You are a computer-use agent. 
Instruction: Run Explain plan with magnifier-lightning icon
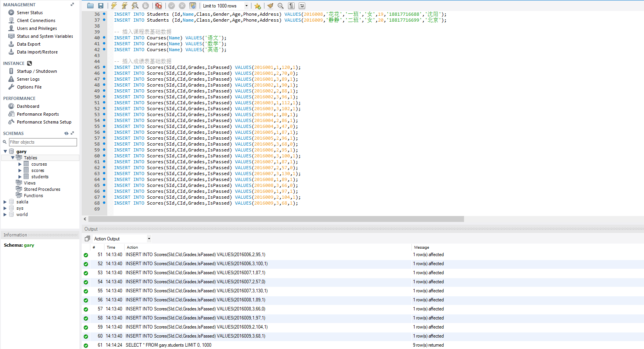[135, 6]
